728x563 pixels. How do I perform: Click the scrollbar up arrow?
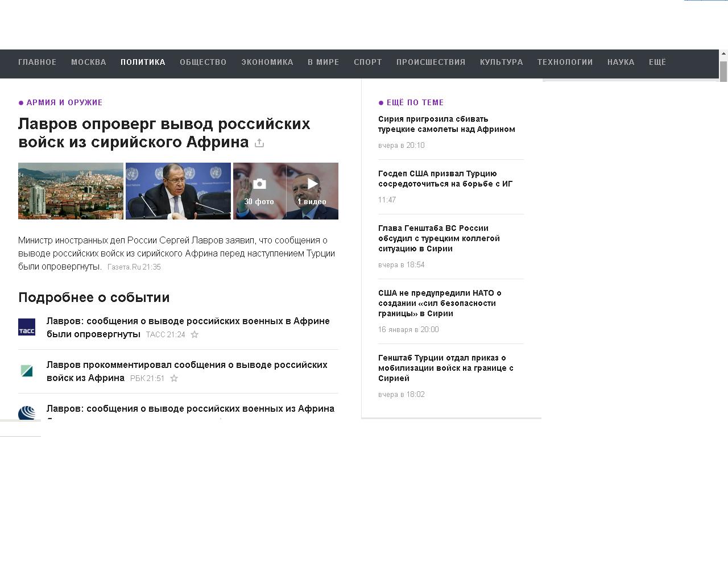[x=723, y=54]
